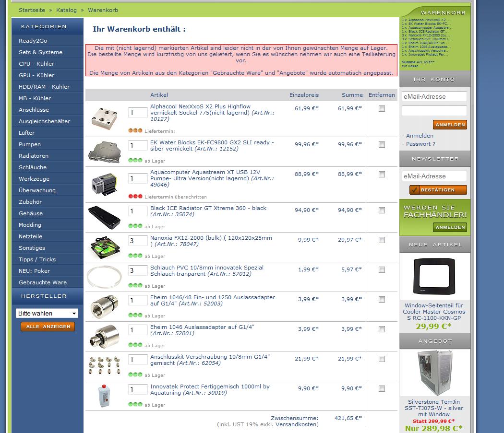Click quantity field for Schlauch PVC
504x433 pixels.
pyautogui.click(x=138, y=270)
